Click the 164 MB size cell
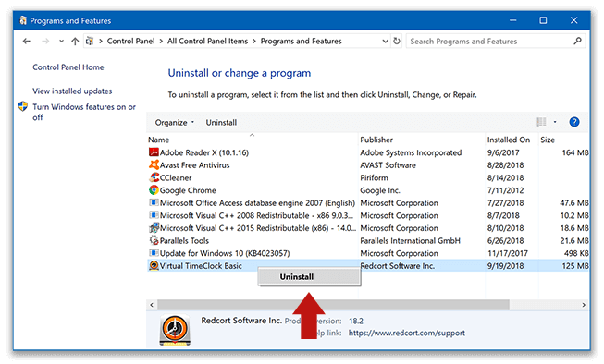This screenshot has width=604, height=364. coord(575,152)
